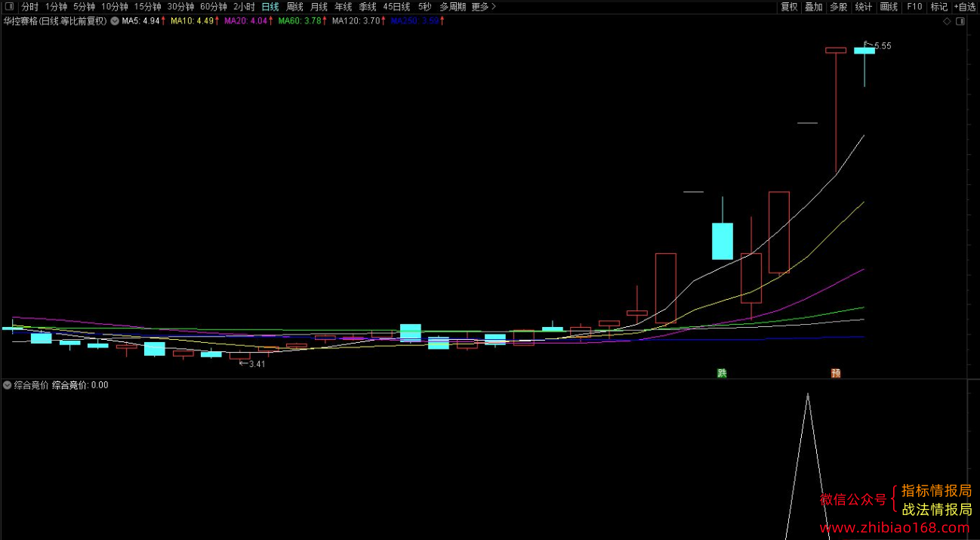Click the MA5: 4.94 value
Image resolution: width=980 pixels, height=540 pixels.
[140, 21]
